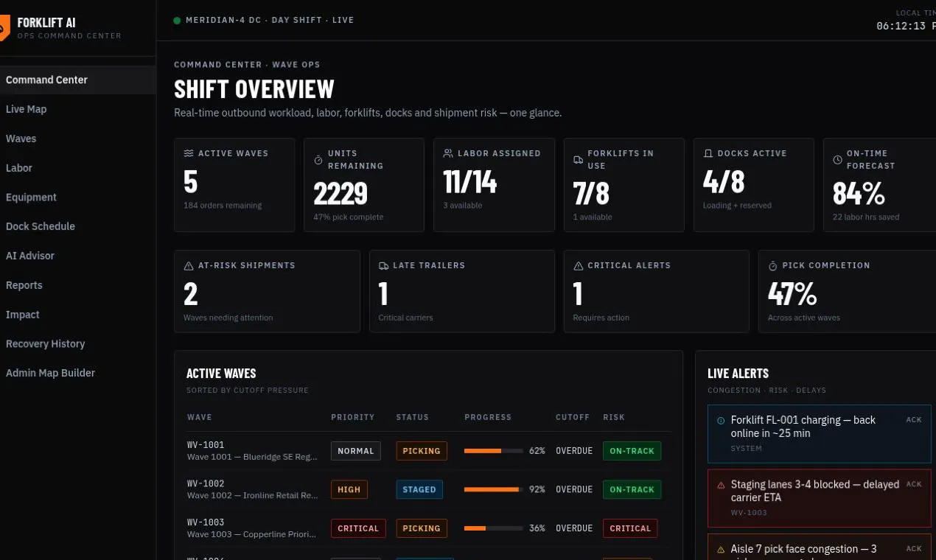Click the Priority column header
936x560 pixels.
point(353,417)
